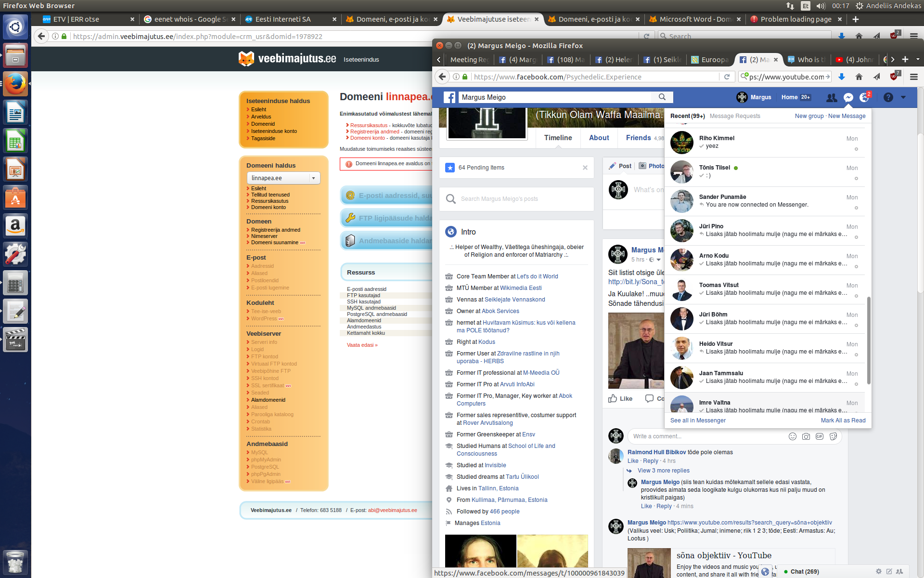
Task: Post a sticker using the comment box sticker icon
Action: pyautogui.click(x=833, y=436)
